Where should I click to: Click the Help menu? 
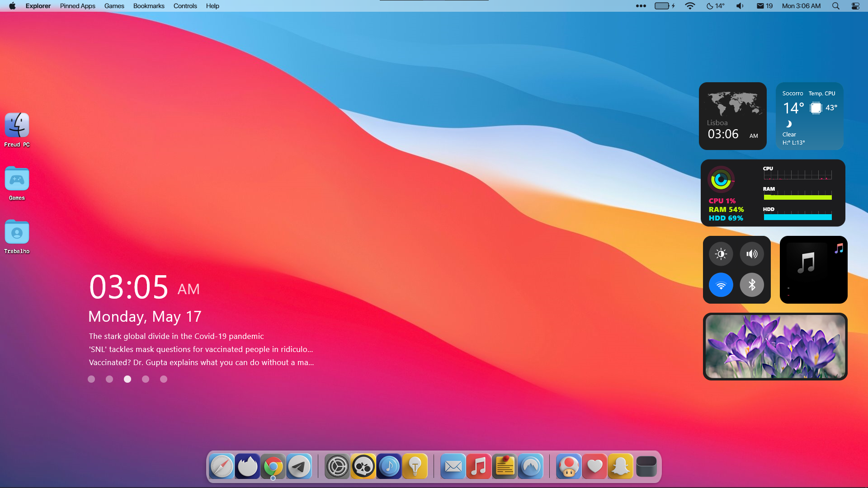point(212,6)
